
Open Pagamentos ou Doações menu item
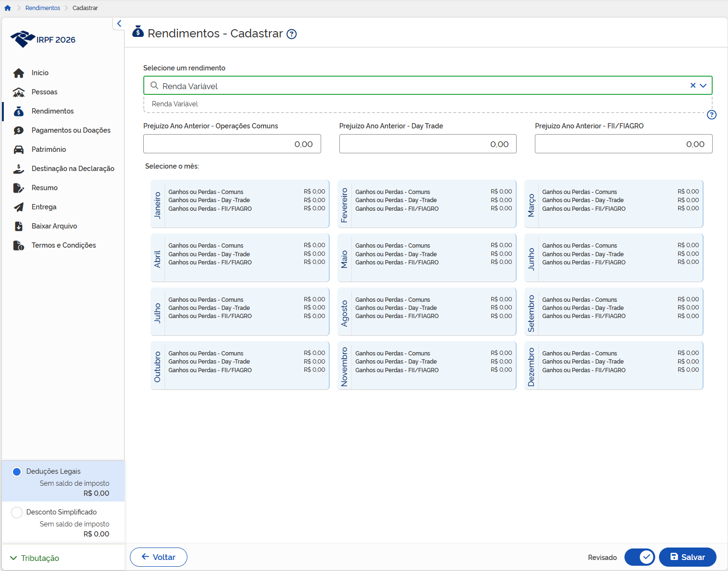pos(71,130)
